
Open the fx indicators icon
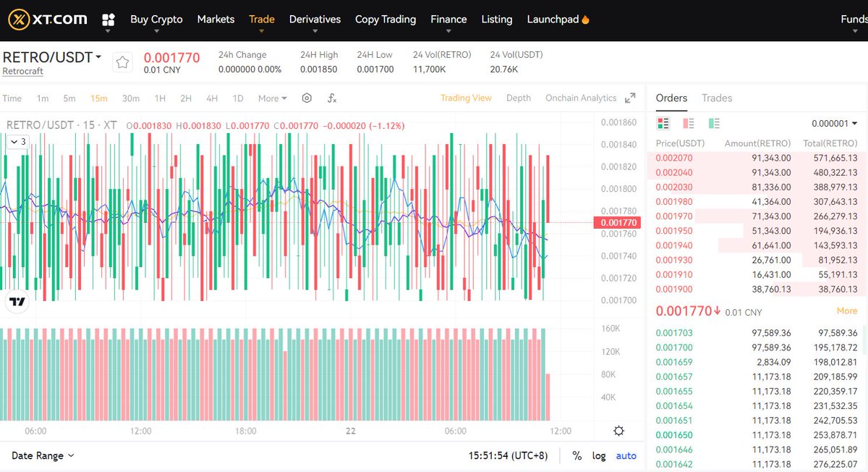click(x=332, y=98)
